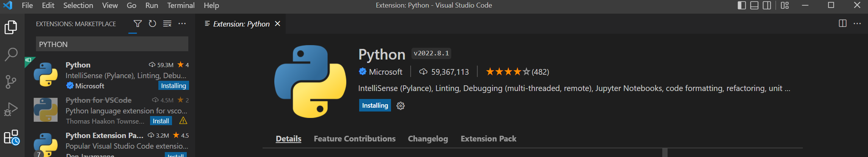
Task: Open the Terminal menu
Action: coord(181,5)
